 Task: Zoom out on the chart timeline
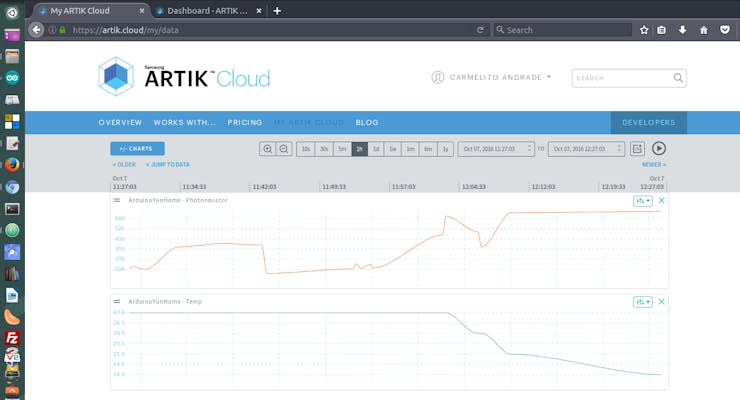284,149
